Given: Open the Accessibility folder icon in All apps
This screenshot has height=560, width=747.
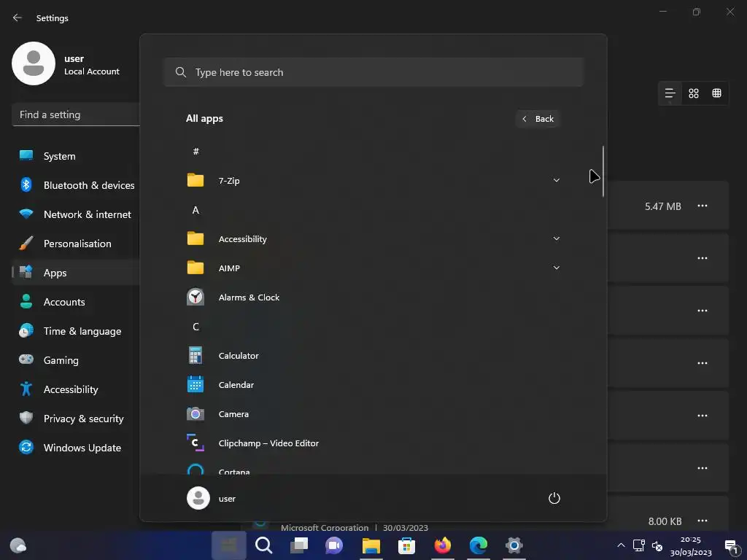Looking at the screenshot, I should (x=196, y=238).
